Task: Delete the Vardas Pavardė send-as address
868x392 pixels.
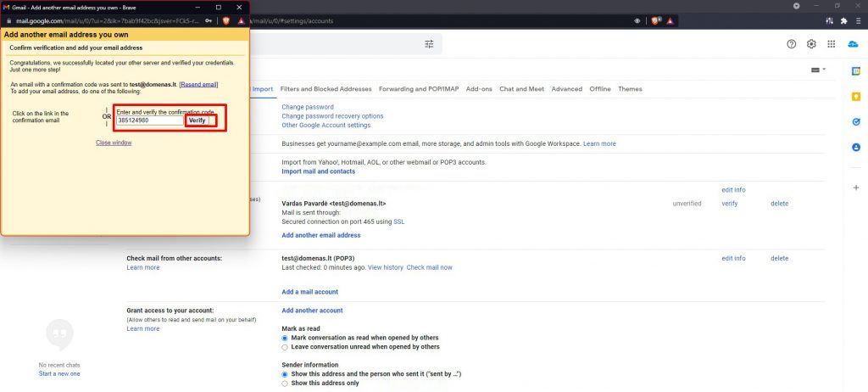Action: point(780,204)
